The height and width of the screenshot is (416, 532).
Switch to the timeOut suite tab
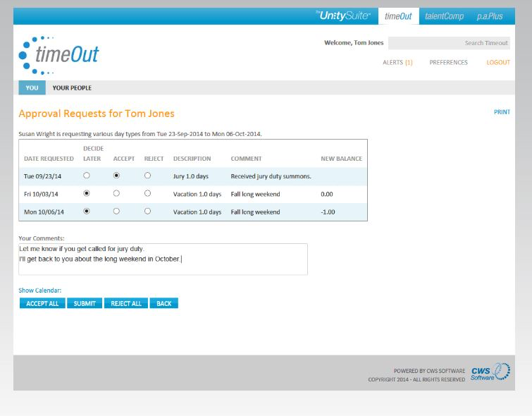[398, 16]
